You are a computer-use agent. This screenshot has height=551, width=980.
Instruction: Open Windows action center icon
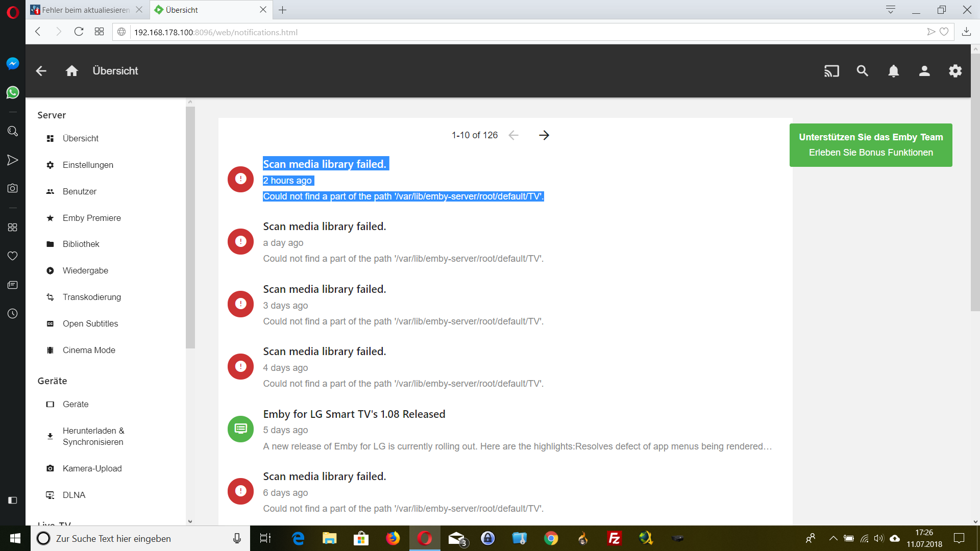959,538
